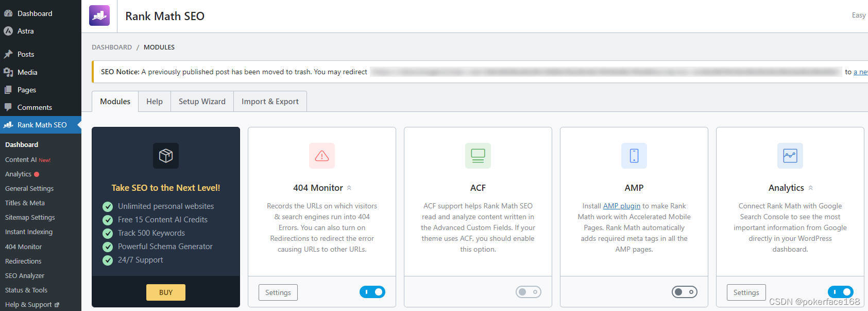Viewport: 868px width, 311px height.
Task: Open Instant Indexing submenu item
Action: tap(29, 232)
